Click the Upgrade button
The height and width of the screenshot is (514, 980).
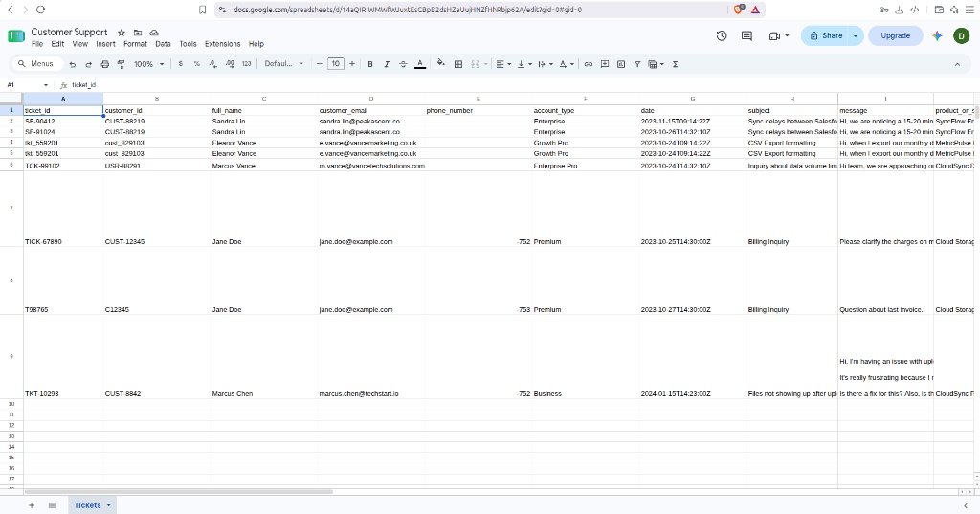(895, 36)
